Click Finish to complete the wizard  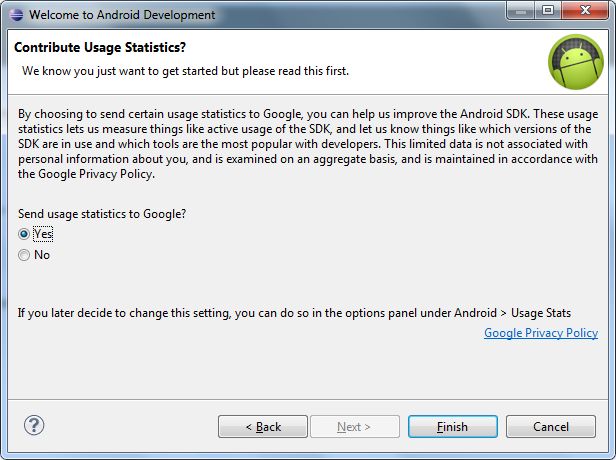click(x=452, y=427)
